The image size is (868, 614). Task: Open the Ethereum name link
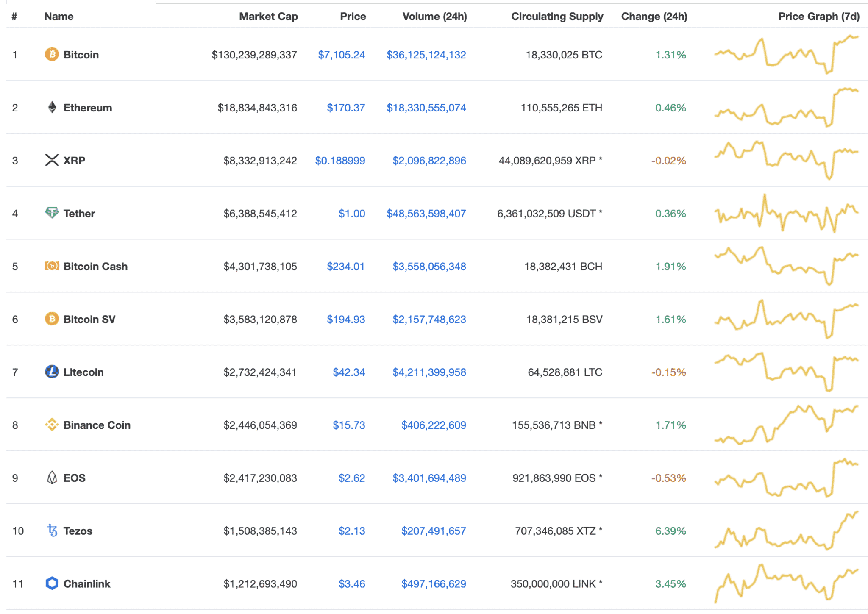click(x=88, y=108)
